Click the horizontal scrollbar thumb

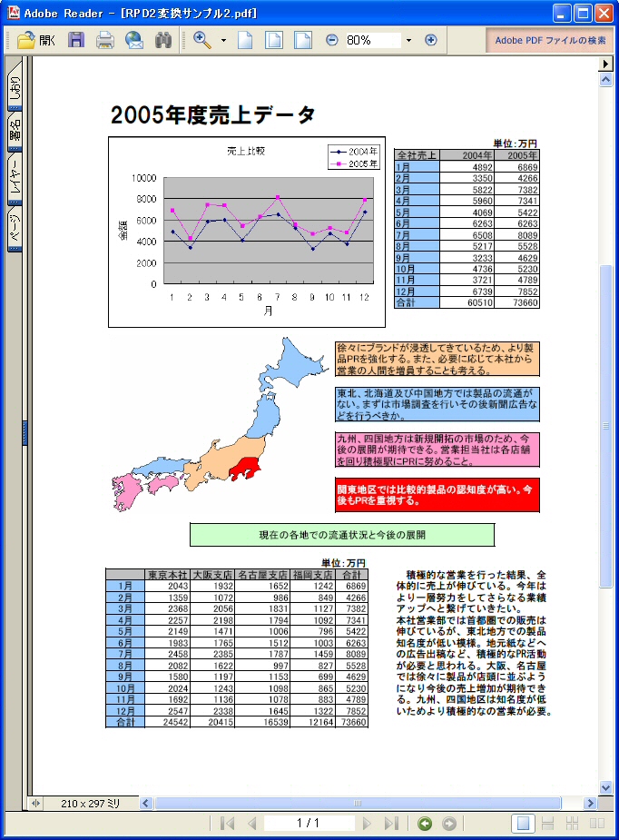pos(358,803)
